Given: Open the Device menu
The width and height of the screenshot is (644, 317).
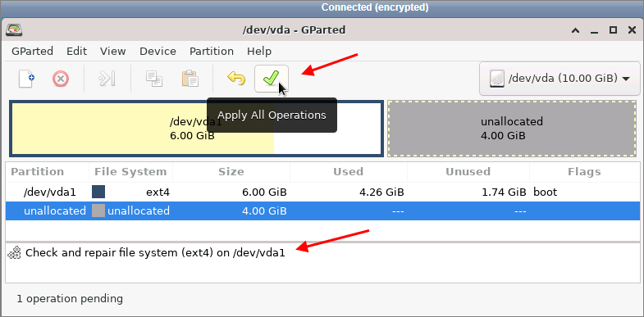Looking at the screenshot, I should (158, 52).
